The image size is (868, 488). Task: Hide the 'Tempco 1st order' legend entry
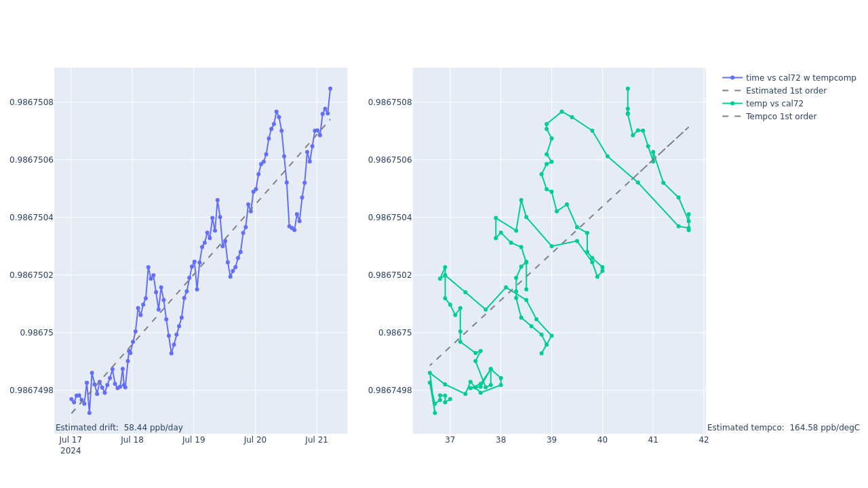781,117
